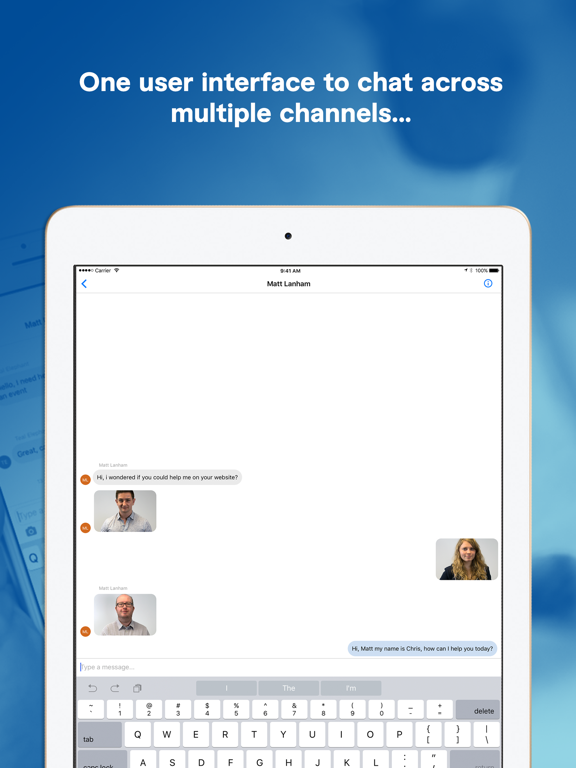Viewport: 576px width, 768px height.
Task: Tap the ML avatar beside first text message
Action: pos(85,480)
